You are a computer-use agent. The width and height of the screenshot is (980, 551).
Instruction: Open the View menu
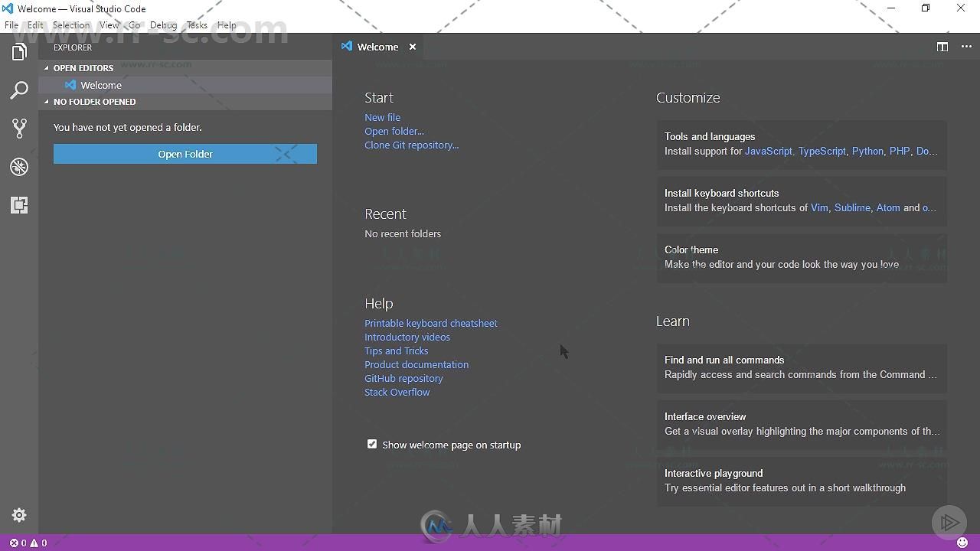tap(109, 25)
